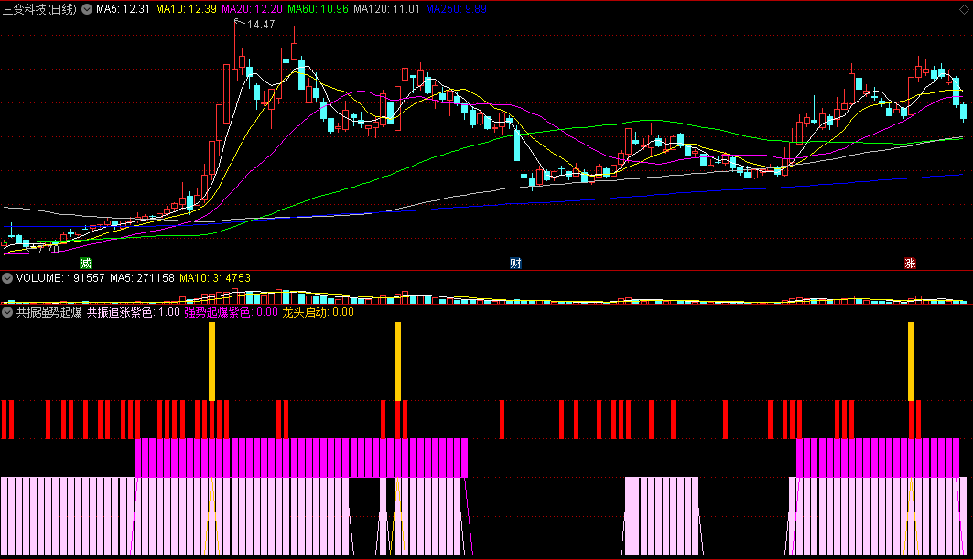Click the VOLUME: 191557 label

(60, 278)
